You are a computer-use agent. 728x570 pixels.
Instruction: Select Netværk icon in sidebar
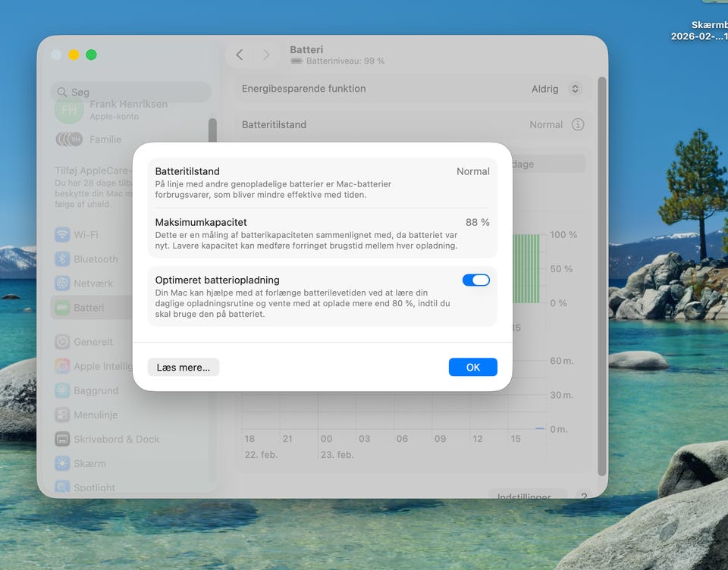(62, 283)
